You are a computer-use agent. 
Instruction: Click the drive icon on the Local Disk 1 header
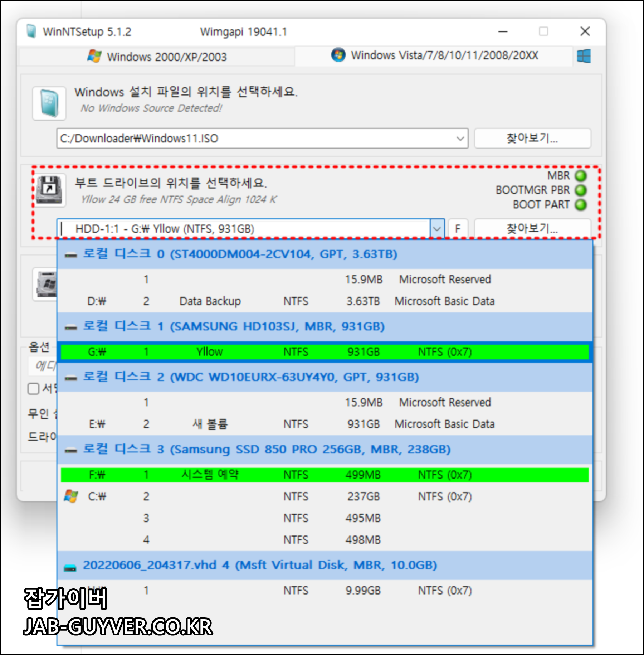click(70, 327)
